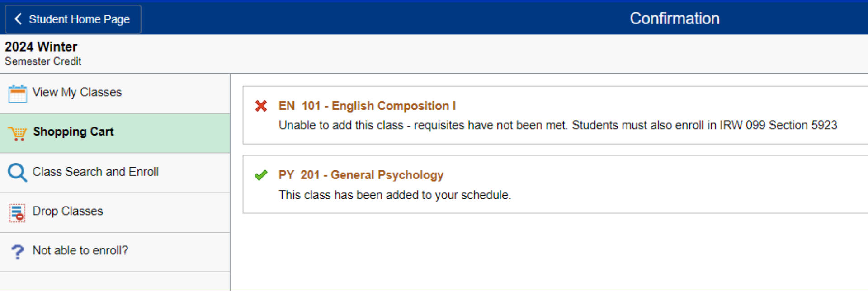Viewport: 868px width, 291px height.
Task: Click the class added confirmation message
Action: tap(395, 195)
